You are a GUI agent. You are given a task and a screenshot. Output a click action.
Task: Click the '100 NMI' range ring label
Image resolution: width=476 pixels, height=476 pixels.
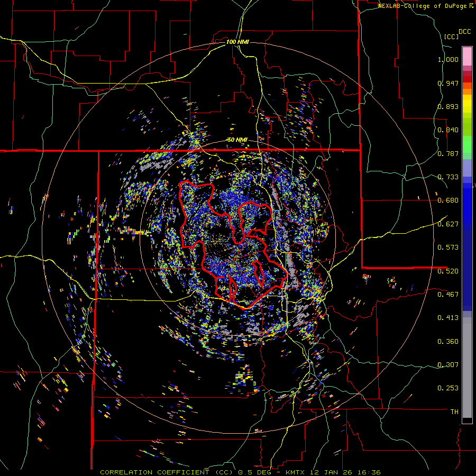click(x=237, y=42)
